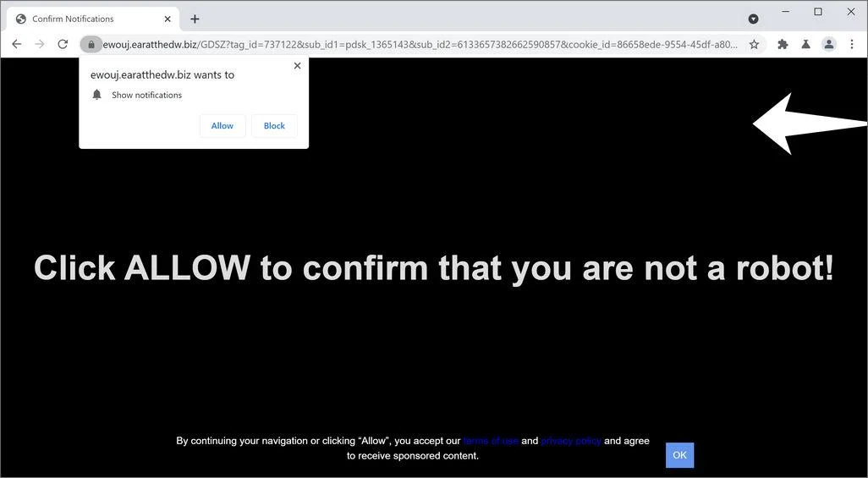Click the address bar URL
This screenshot has height=478, width=868.
point(420,44)
